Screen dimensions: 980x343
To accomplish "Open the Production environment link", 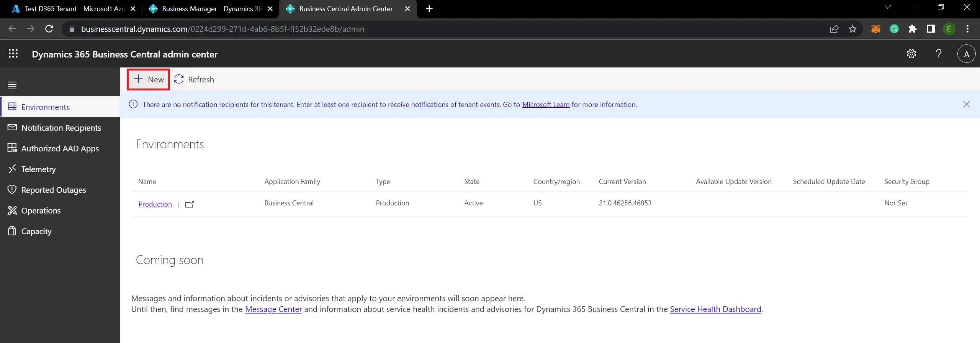I will pyautogui.click(x=155, y=204).
